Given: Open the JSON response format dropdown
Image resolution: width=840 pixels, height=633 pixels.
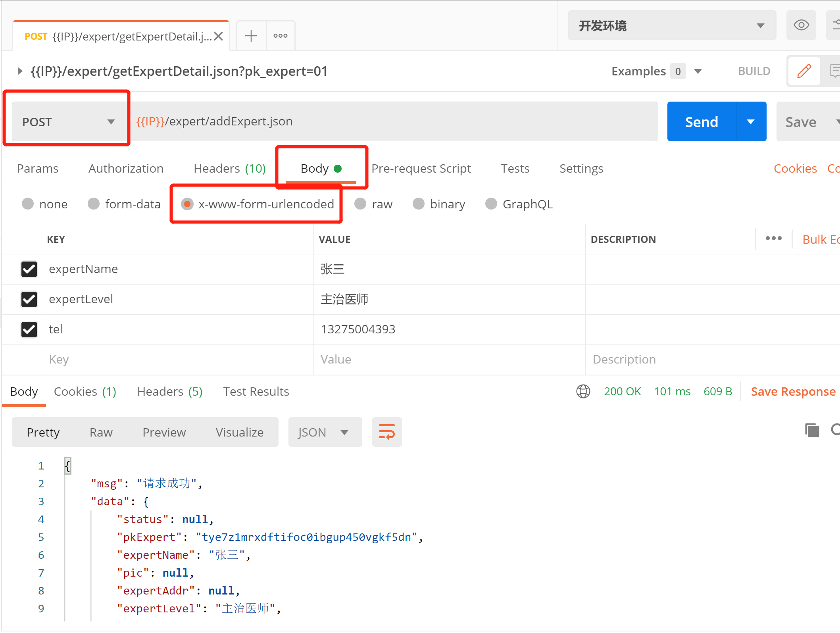Looking at the screenshot, I should tap(325, 432).
